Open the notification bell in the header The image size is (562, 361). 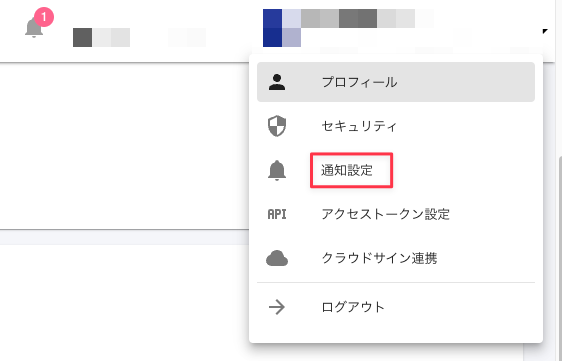coord(34,27)
